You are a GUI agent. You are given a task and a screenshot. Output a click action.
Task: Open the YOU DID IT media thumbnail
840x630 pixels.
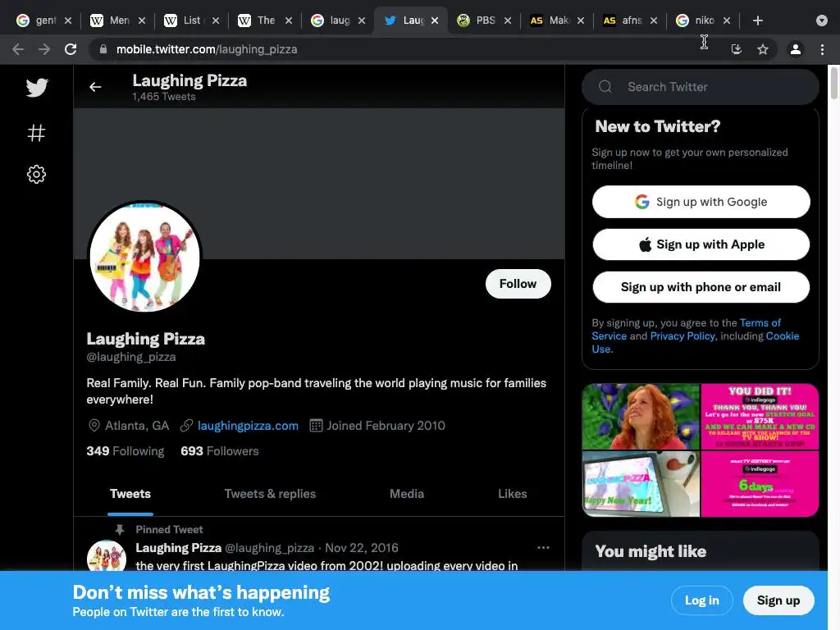coord(760,416)
